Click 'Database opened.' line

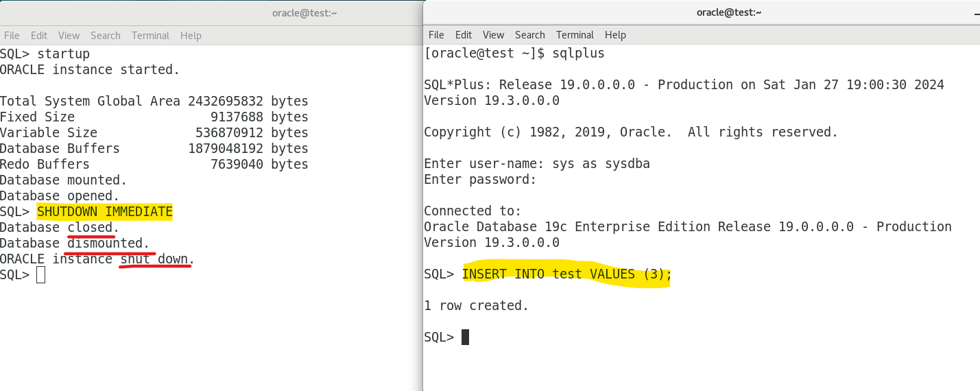pos(60,195)
